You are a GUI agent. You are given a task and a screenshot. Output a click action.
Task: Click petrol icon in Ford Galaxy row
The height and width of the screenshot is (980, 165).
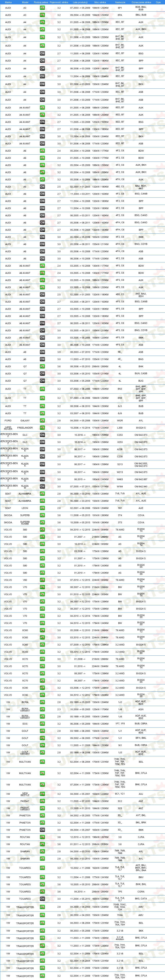42,421
